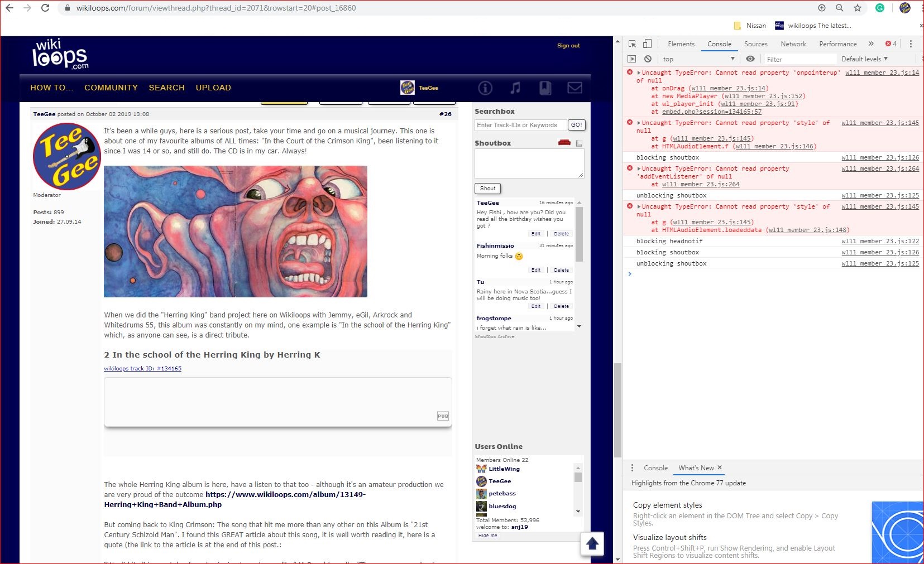Screen dimensions: 924x564
Task: Open the envelope messages icon in the header
Action: pos(575,88)
